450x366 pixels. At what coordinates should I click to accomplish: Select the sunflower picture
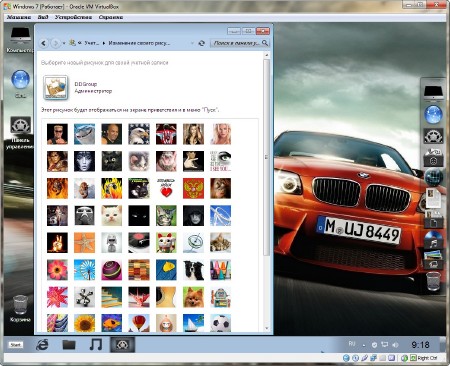84,323
